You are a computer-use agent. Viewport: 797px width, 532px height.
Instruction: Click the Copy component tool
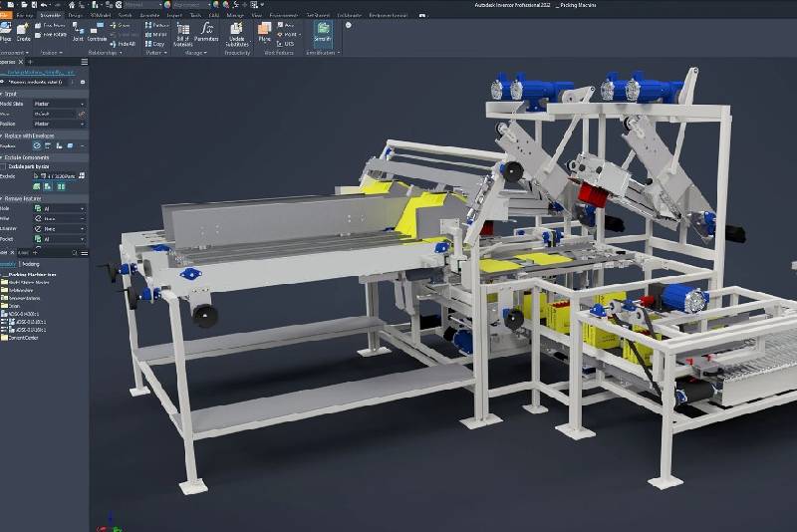point(155,44)
